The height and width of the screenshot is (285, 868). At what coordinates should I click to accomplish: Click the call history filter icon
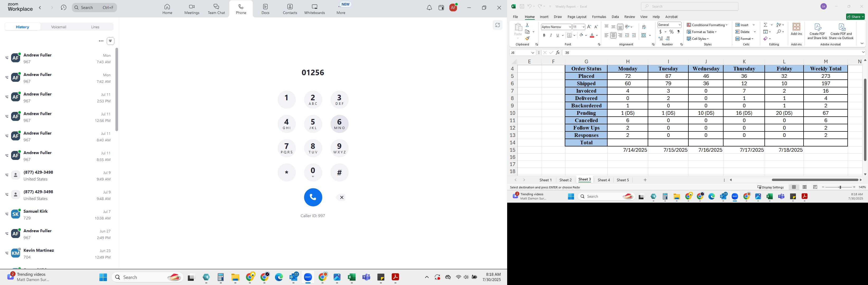[x=110, y=41]
